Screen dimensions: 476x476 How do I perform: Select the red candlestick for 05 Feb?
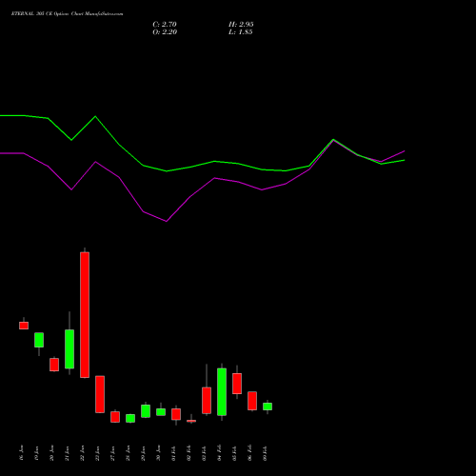click(237, 384)
